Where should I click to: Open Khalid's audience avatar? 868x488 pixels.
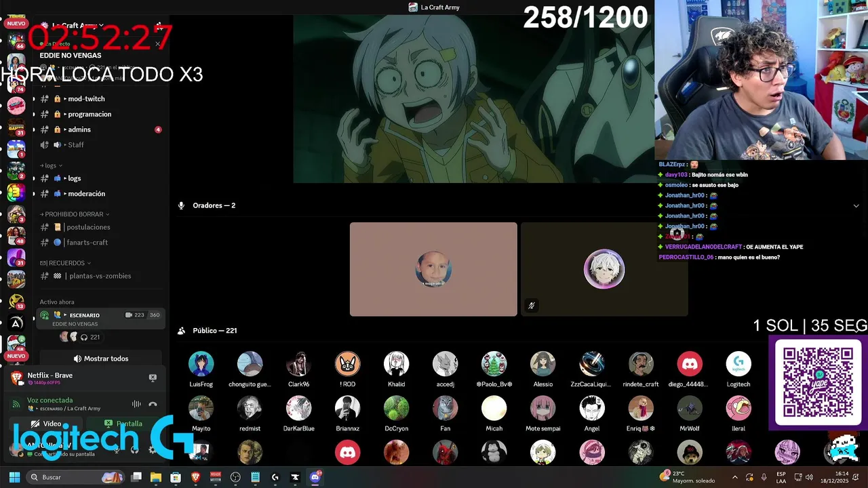coord(396,364)
